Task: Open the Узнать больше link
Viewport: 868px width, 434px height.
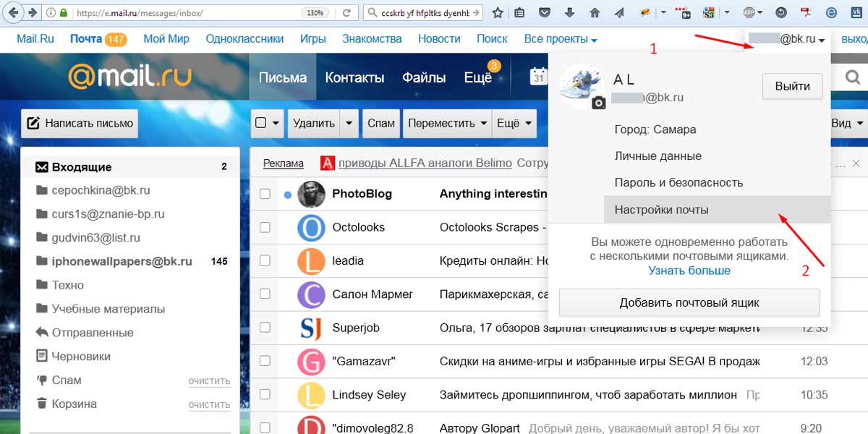Action: pyautogui.click(x=689, y=271)
